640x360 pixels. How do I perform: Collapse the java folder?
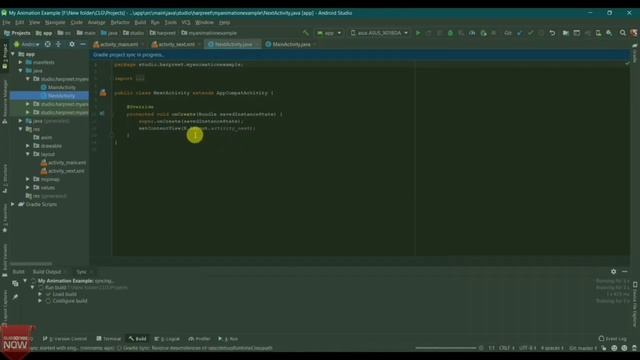click(x=20, y=71)
